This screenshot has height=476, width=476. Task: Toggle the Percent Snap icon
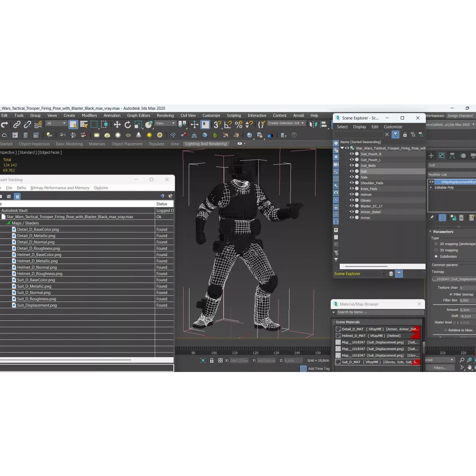(238, 124)
